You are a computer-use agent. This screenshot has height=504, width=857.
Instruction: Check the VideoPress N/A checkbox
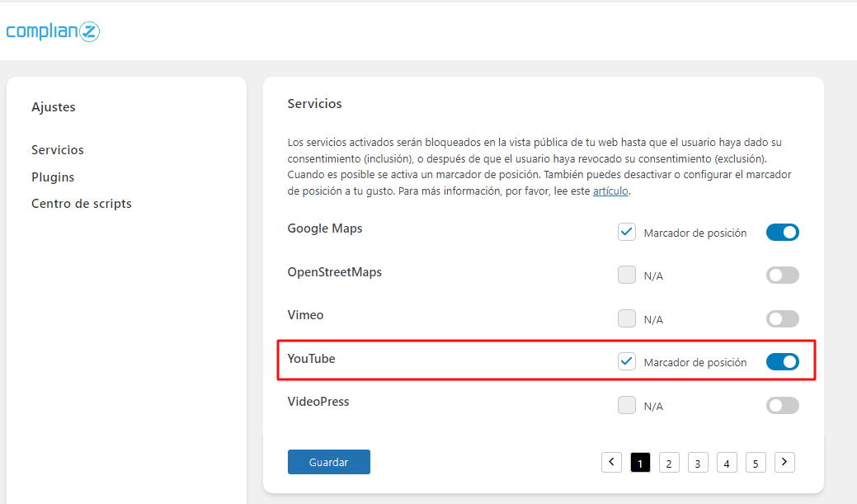tap(626, 405)
